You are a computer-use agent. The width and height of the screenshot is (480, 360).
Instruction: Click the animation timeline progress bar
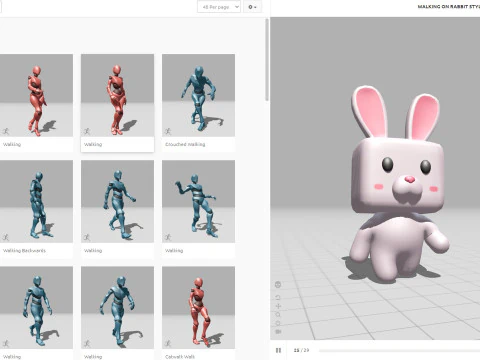coord(399,350)
